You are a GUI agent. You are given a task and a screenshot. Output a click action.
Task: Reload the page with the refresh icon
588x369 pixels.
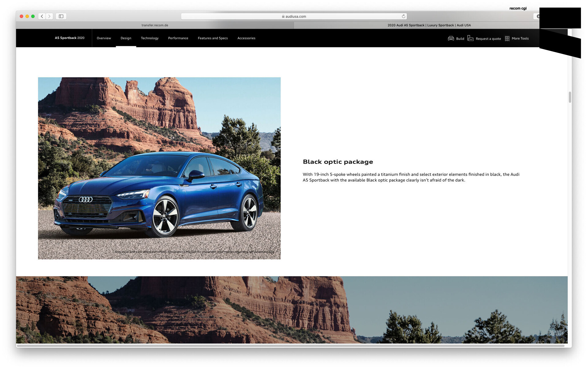(x=403, y=16)
